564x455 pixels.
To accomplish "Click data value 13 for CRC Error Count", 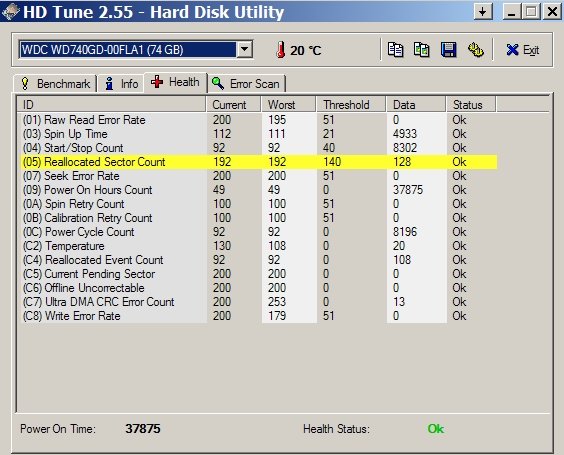I will click(x=399, y=302).
